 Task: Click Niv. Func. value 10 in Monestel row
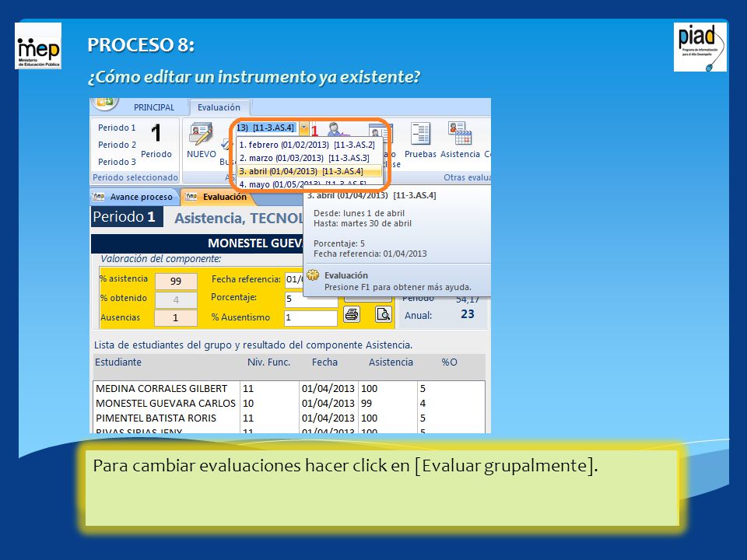248,404
